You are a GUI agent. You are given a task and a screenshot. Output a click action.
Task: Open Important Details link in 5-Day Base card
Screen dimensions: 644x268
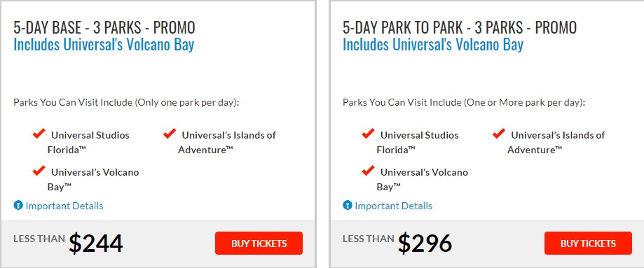point(64,206)
